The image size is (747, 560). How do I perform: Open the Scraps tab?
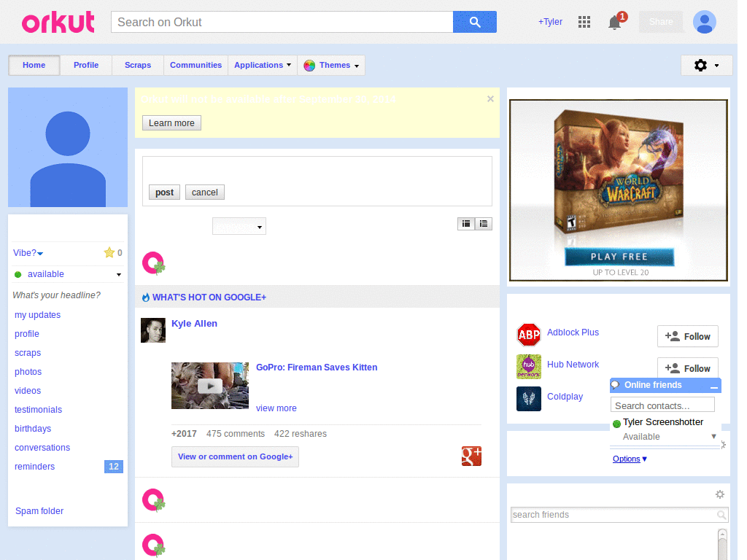(138, 65)
